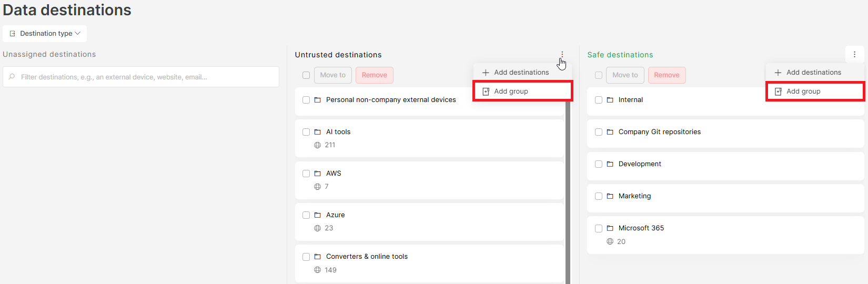868x284 pixels.
Task: Choose Add destinations in Safe destinations menu
Action: pos(815,72)
